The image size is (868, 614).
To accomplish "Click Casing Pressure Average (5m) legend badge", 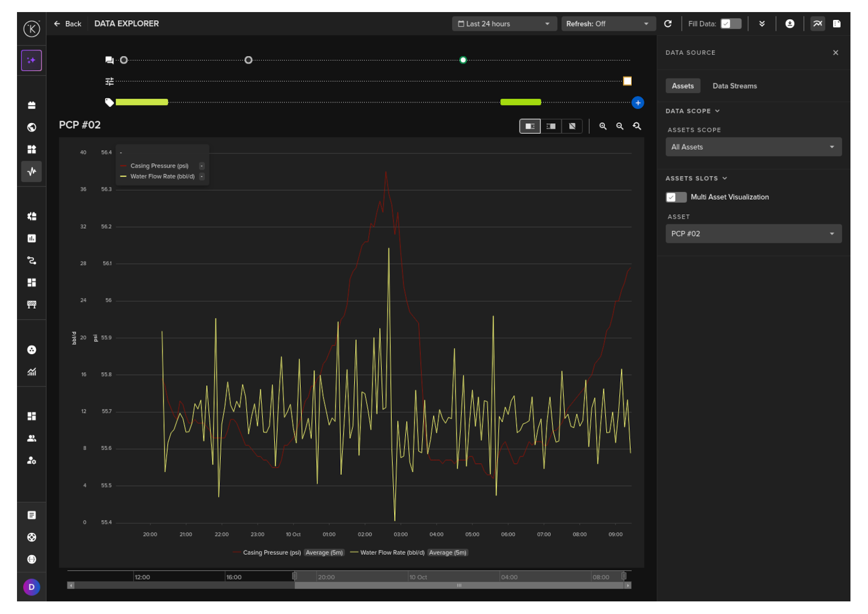I will (x=324, y=553).
